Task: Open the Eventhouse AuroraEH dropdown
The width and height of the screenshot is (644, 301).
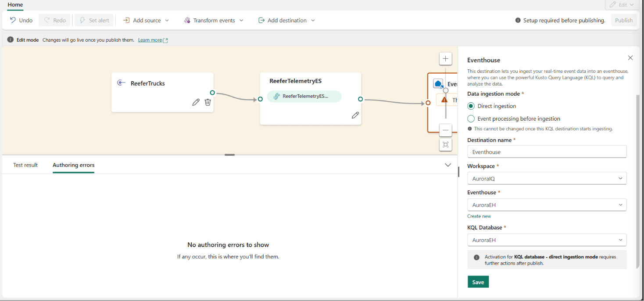Action: click(547, 204)
